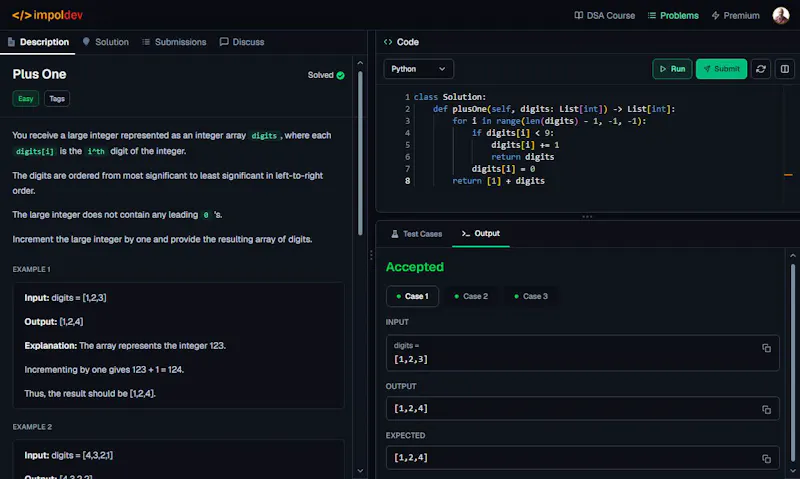This screenshot has width=800, height=479.
Task: Click the reset code refresh icon
Action: [761, 69]
